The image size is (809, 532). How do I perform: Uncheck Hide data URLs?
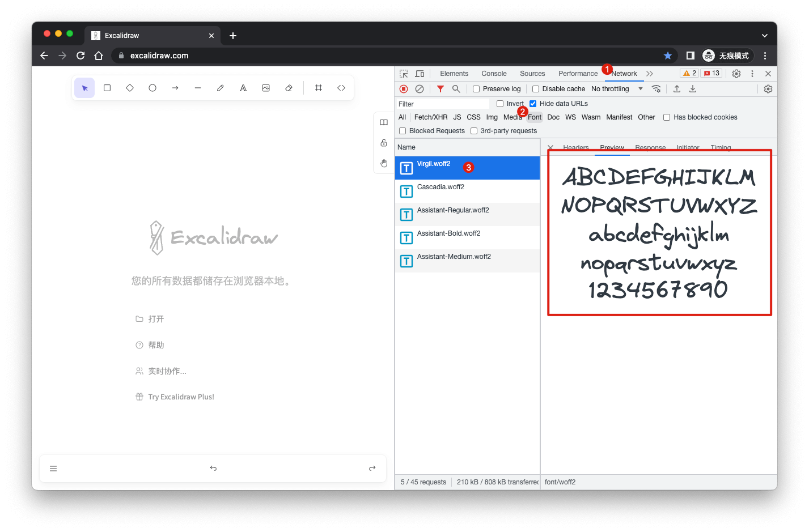533,104
